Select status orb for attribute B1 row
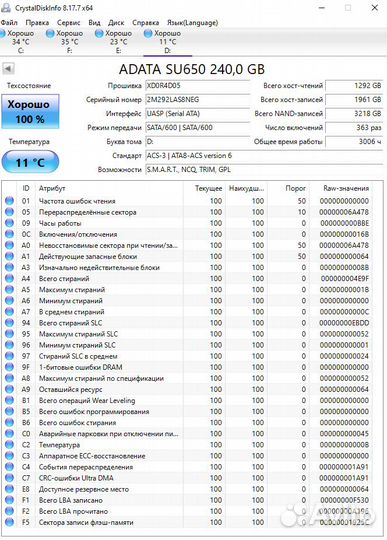 [x=9, y=400]
